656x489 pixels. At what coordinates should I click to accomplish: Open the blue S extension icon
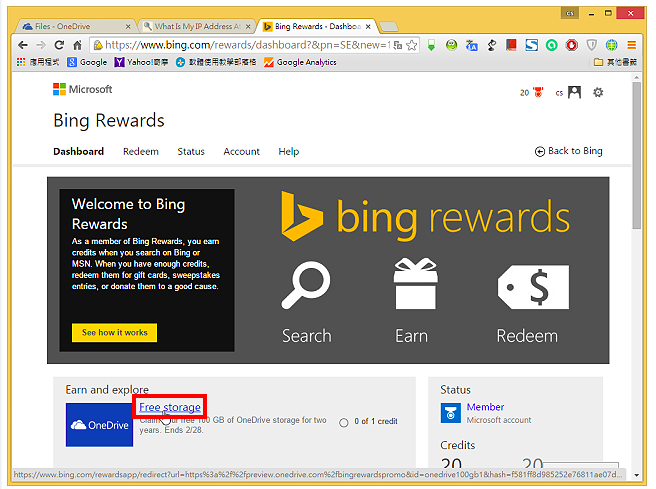(x=531, y=45)
